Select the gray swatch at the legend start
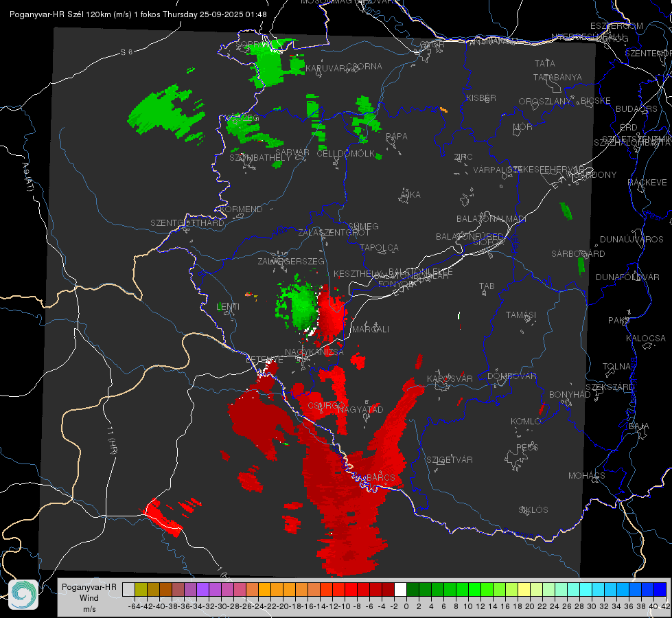The image size is (672, 618). [128, 589]
